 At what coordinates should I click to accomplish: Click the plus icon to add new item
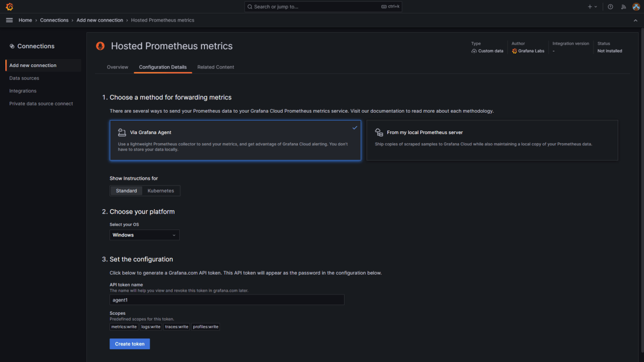tap(590, 6)
